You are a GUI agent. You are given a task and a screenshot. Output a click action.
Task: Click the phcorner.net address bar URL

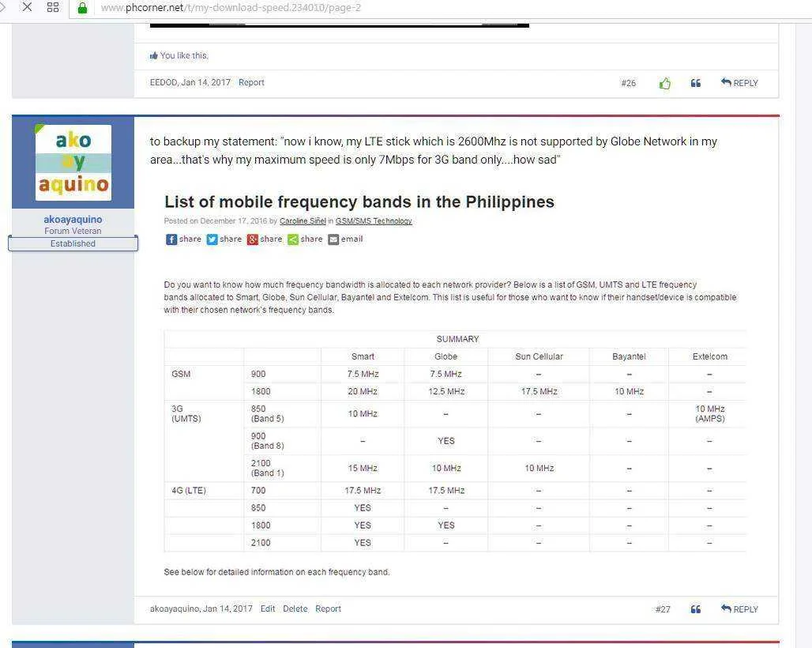(231, 8)
